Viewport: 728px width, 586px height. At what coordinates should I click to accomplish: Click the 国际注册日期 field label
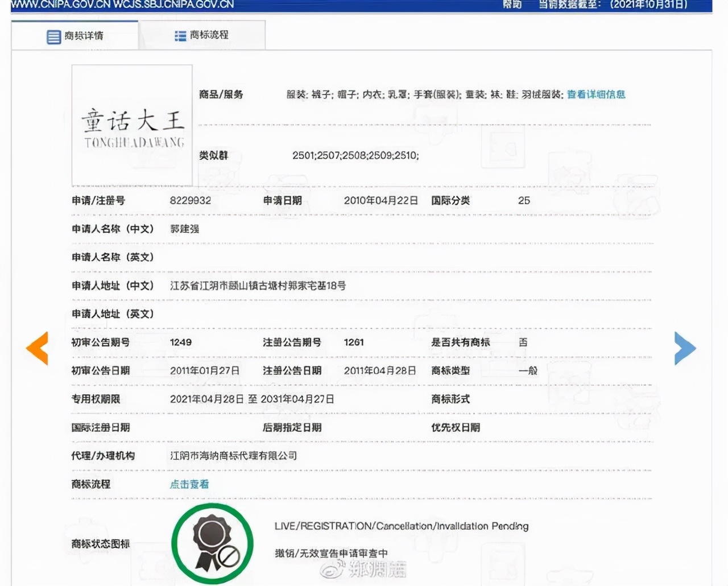tap(101, 427)
